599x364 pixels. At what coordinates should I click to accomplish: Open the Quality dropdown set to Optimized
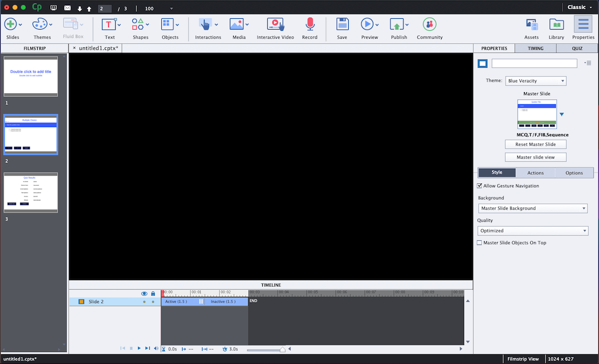pyautogui.click(x=532, y=231)
